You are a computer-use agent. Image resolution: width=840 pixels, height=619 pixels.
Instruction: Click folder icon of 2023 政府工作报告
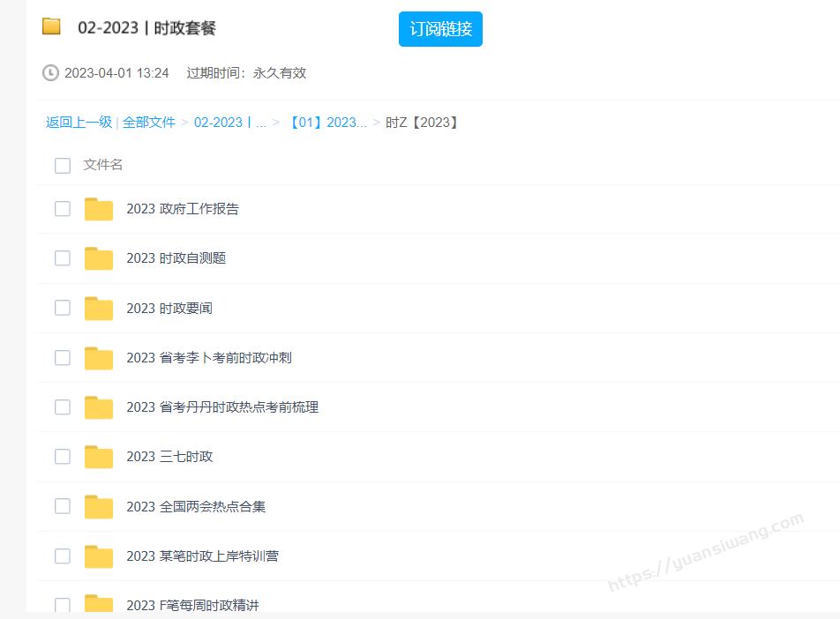[99, 209]
